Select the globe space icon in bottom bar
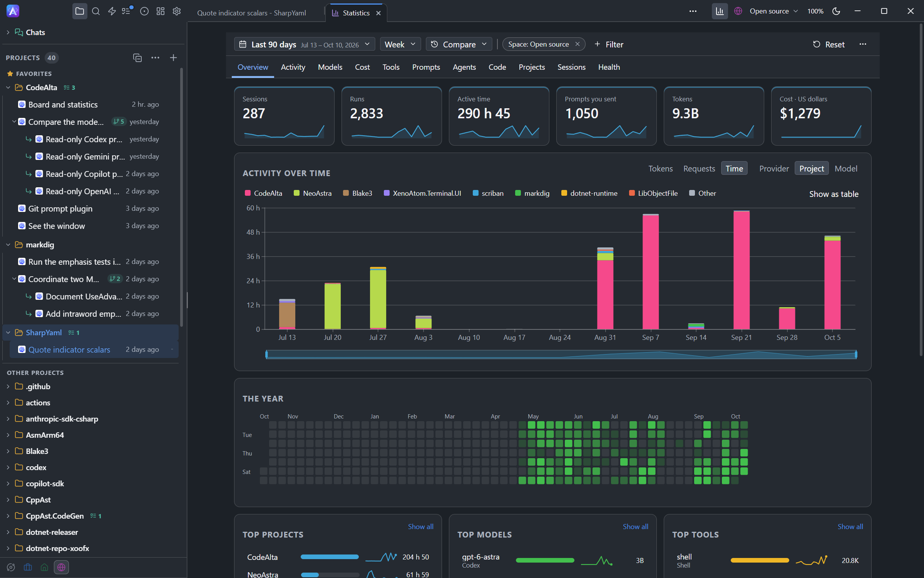This screenshot has height=578, width=924. (x=61, y=567)
